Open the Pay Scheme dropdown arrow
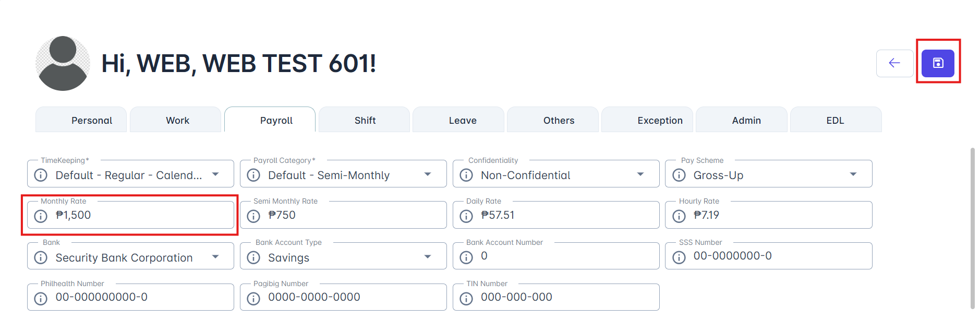Viewport: 980px width, 330px height. coord(853,174)
